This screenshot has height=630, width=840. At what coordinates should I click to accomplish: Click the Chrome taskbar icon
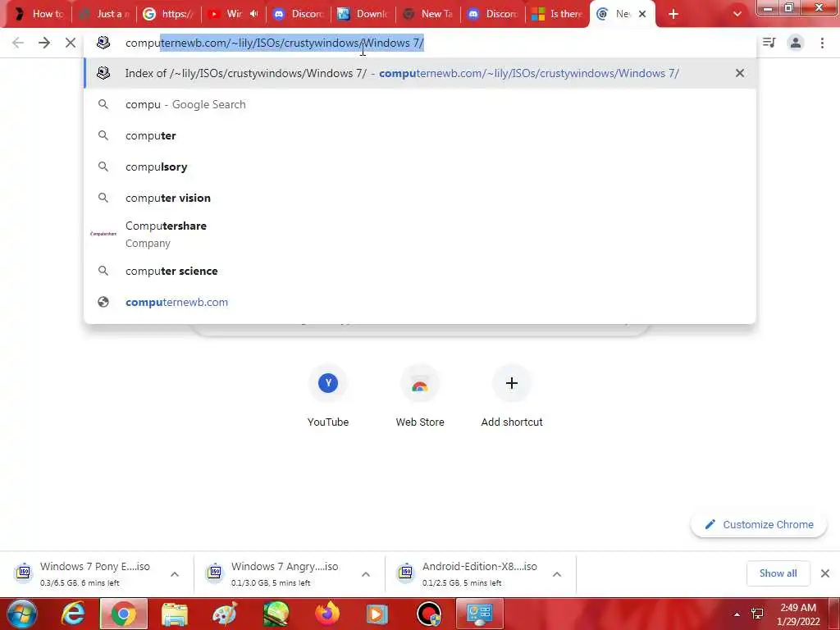pyautogui.click(x=123, y=614)
